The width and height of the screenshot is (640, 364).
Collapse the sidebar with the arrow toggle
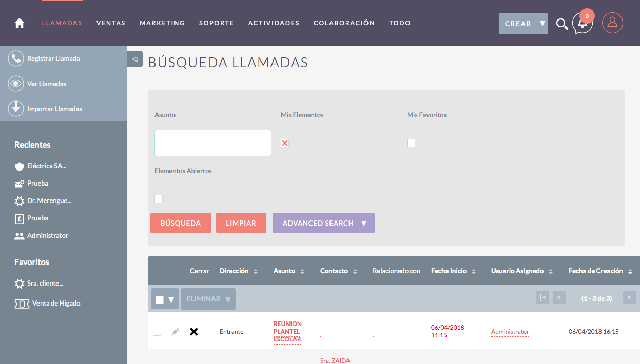134,59
